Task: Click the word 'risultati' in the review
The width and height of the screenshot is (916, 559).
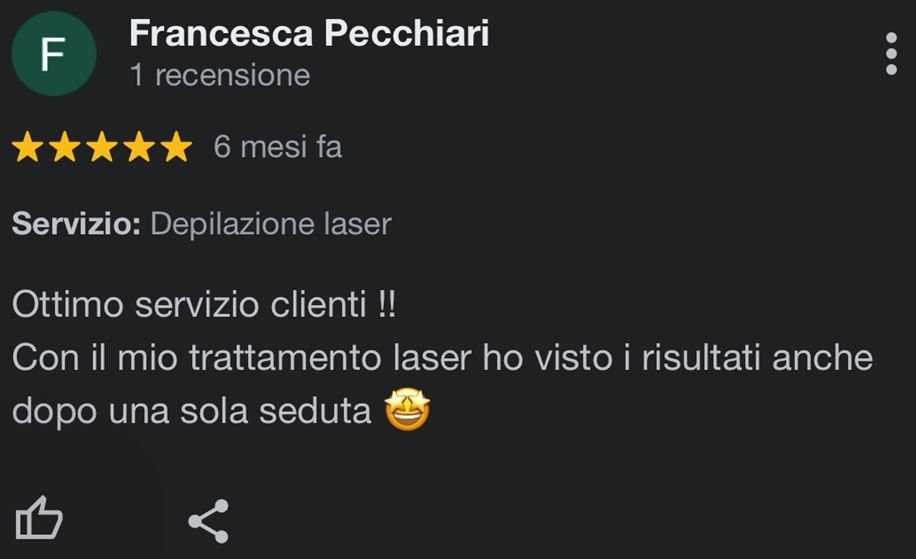Action: [701, 357]
